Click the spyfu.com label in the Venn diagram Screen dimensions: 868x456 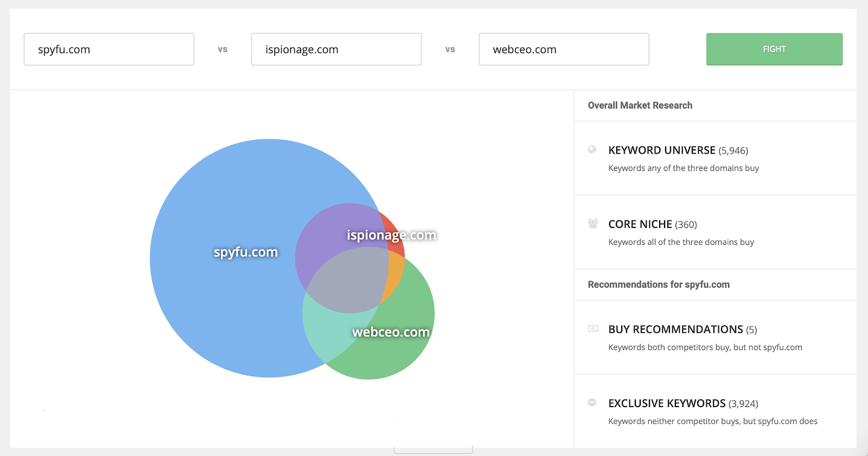(246, 252)
